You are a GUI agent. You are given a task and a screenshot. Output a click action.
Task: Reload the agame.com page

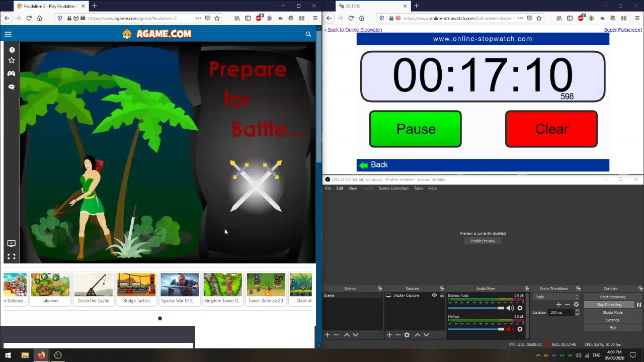[x=29, y=18]
